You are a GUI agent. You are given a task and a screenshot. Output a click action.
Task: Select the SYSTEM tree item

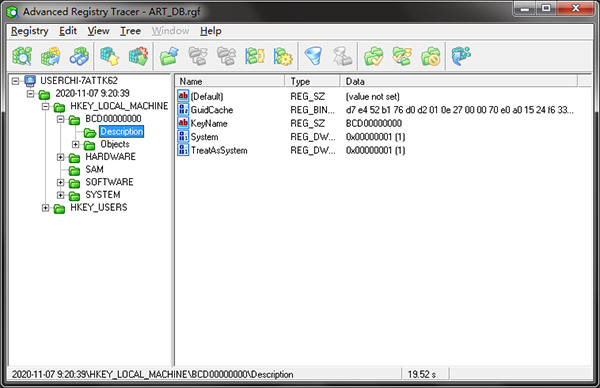(x=103, y=194)
